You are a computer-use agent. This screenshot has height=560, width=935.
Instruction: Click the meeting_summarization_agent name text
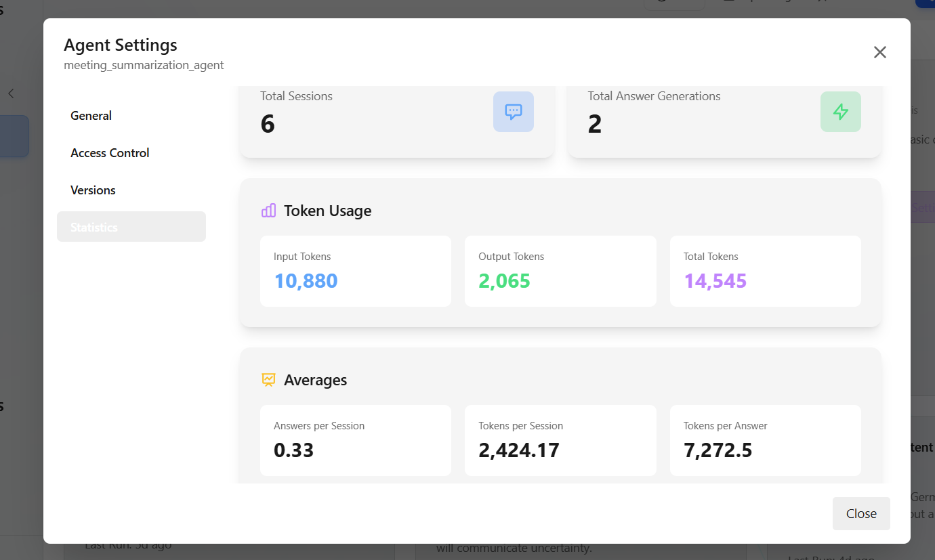[144, 64]
